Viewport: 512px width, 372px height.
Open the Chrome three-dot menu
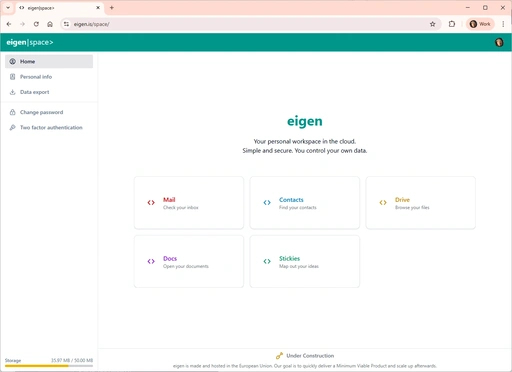503,24
